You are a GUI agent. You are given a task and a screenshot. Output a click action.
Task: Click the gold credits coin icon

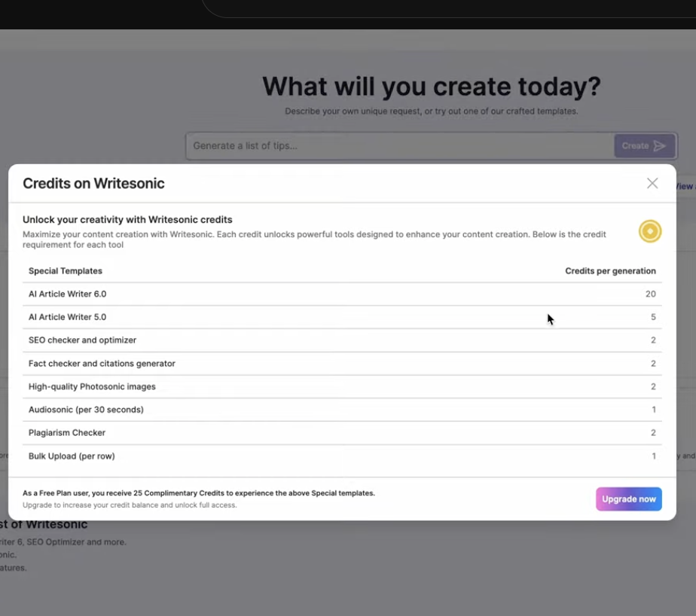click(x=649, y=231)
